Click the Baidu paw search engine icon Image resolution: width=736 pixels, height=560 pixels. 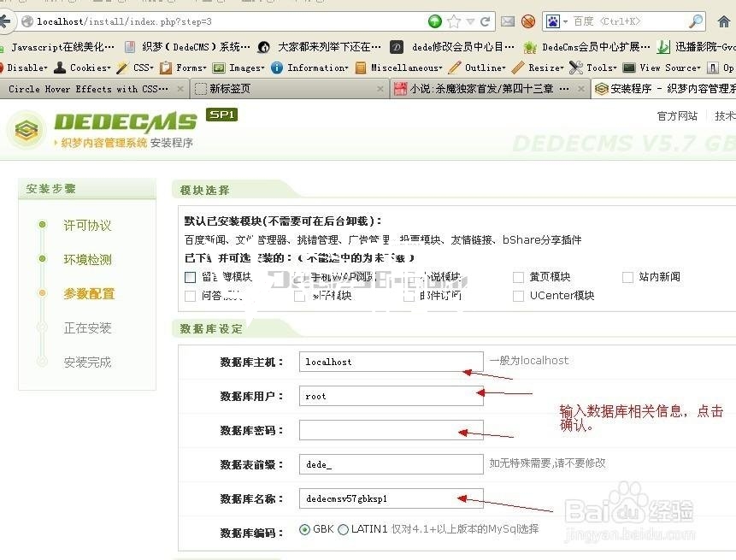point(553,21)
